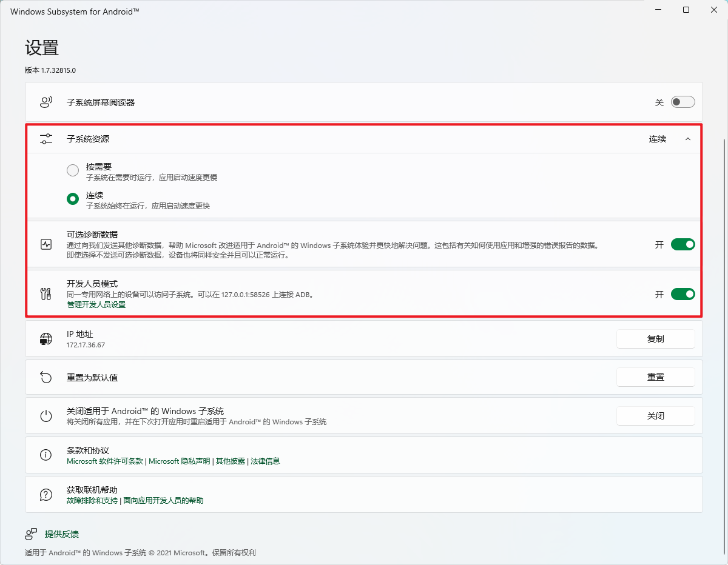Collapse the 子系统资源 section chevron
728x565 pixels.
click(688, 139)
